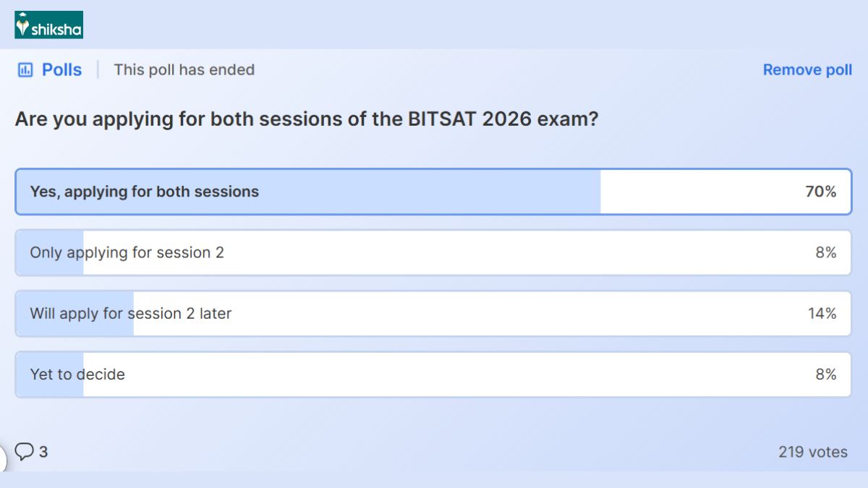Click the 70% result percentage

click(x=821, y=192)
